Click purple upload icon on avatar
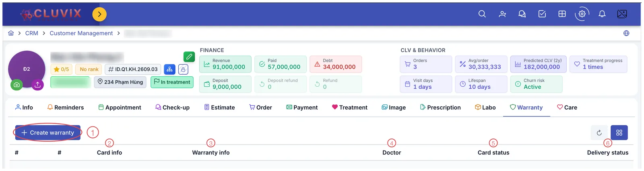This screenshot has height=171, width=644. [37, 85]
